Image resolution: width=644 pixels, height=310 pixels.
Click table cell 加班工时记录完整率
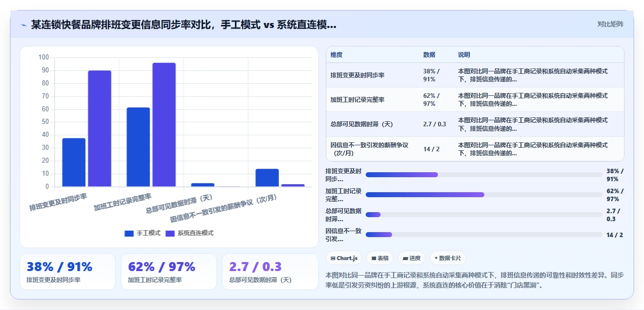(x=357, y=100)
